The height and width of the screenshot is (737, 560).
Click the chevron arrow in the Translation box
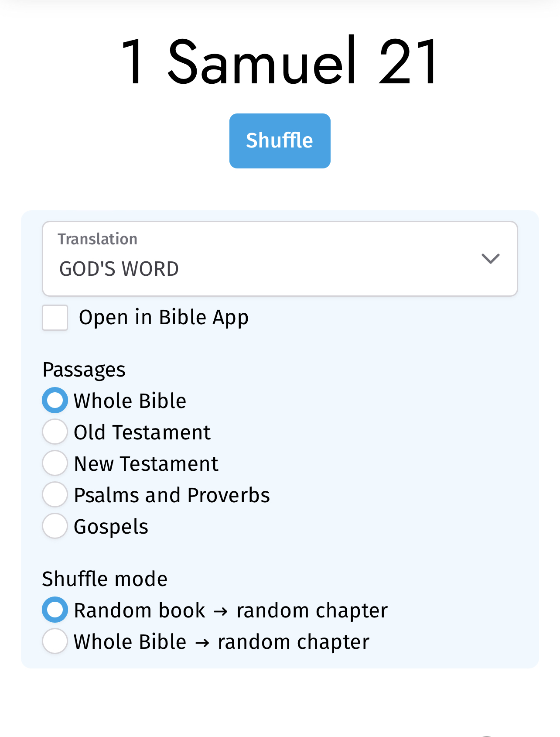[x=490, y=259]
